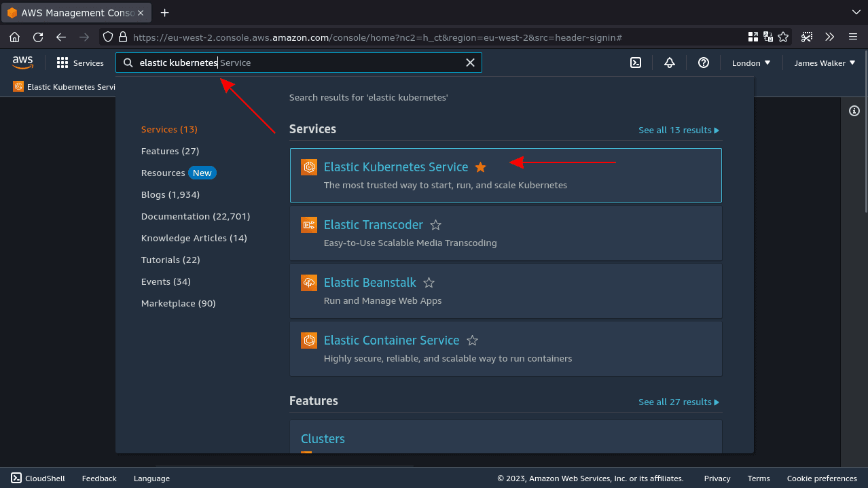Click the browser URL address bar
Viewport: 868px width, 488px height.
tap(421, 37)
